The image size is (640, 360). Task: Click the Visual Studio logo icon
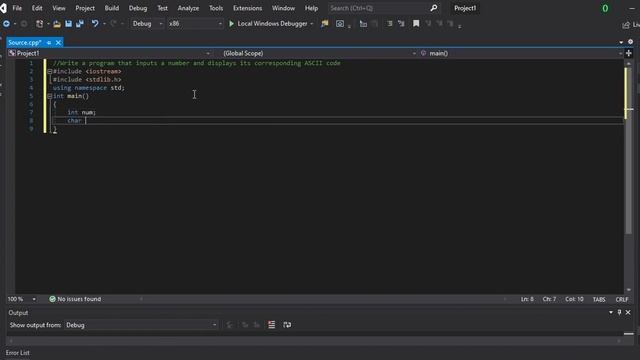[3, 8]
